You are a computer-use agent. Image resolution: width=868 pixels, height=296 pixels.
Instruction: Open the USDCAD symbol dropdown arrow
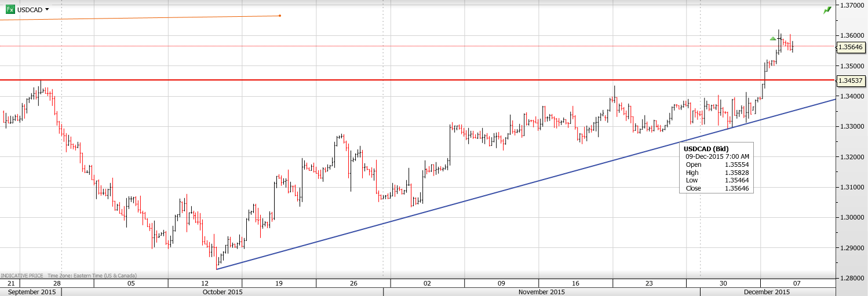pyautogui.click(x=47, y=9)
